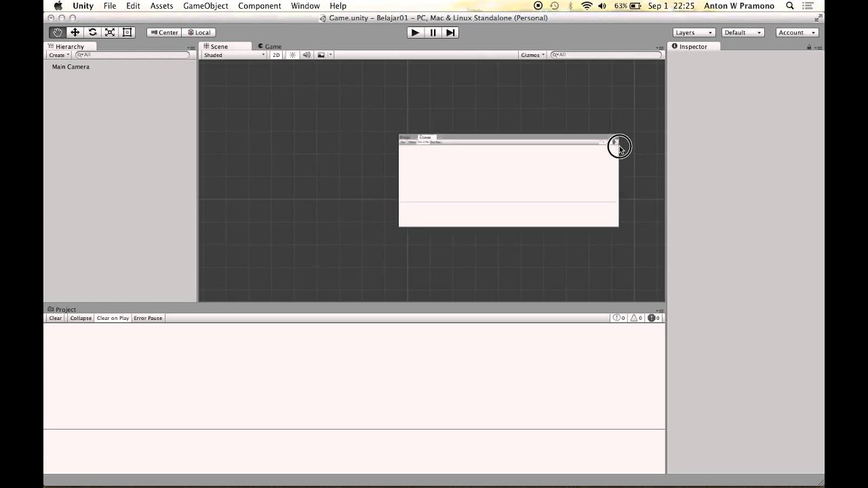The width and height of the screenshot is (868, 488).
Task: Open the Unity application menu
Action: pyautogui.click(x=83, y=6)
